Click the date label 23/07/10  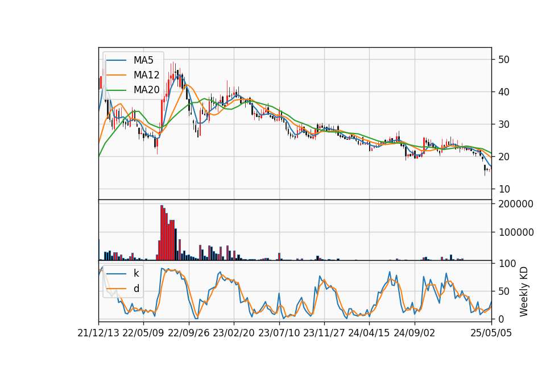(x=279, y=333)
